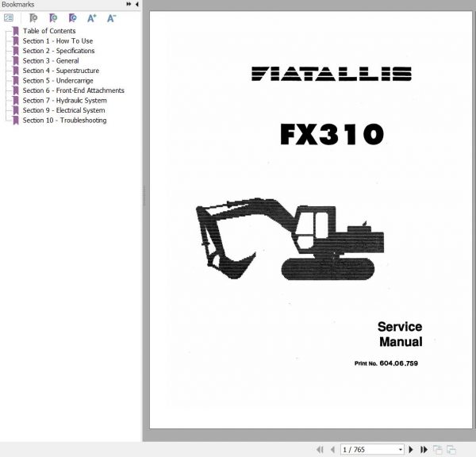Go to previous page arrow
Viewport: 476px width, 457px height.
click(332, 449)
